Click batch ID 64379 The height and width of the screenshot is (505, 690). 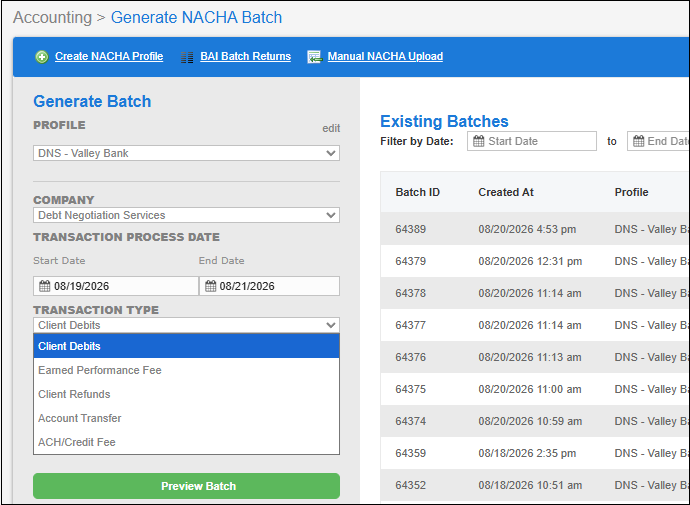[x=411, y=261]
